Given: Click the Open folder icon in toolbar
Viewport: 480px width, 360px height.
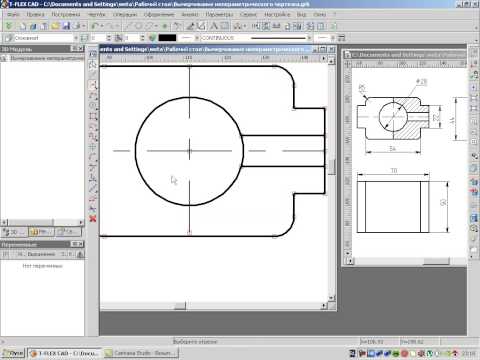Looking at the screenshot, I should pyautogui.click(x=55, y=26).
